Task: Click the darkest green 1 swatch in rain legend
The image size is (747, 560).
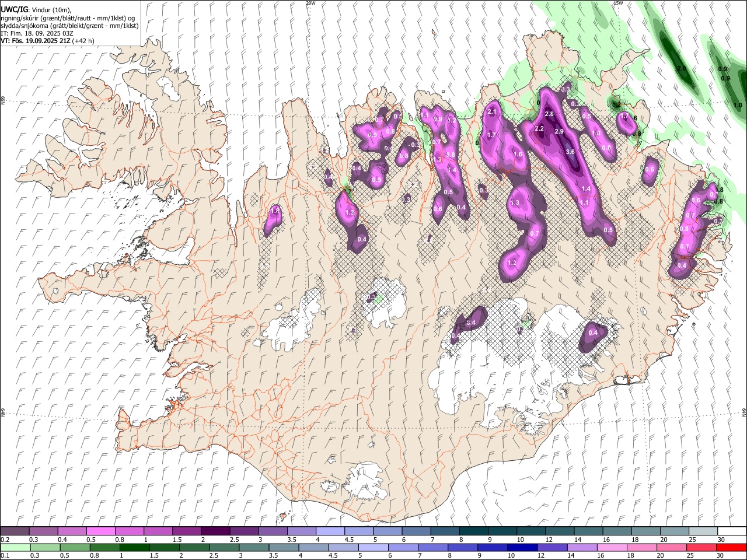Action: [134, 547]
